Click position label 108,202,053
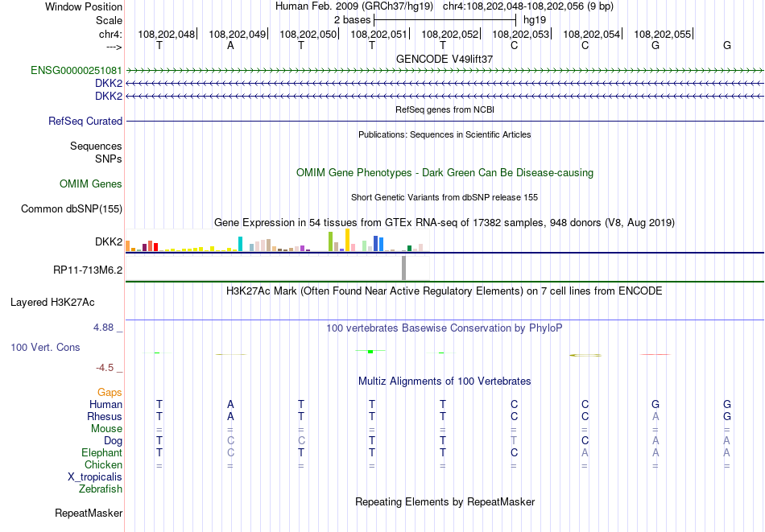The height and width of the screenshot is (532, 765). [520, 34]
